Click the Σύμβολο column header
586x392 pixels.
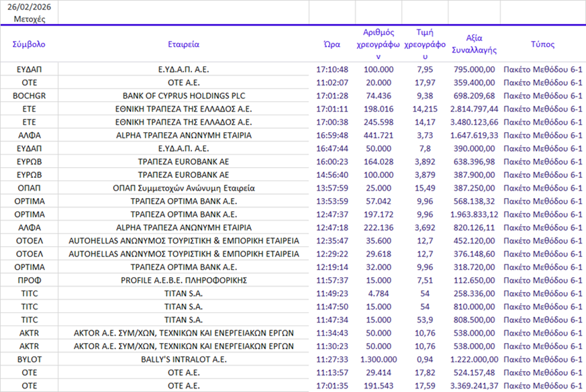pos(30,44)
